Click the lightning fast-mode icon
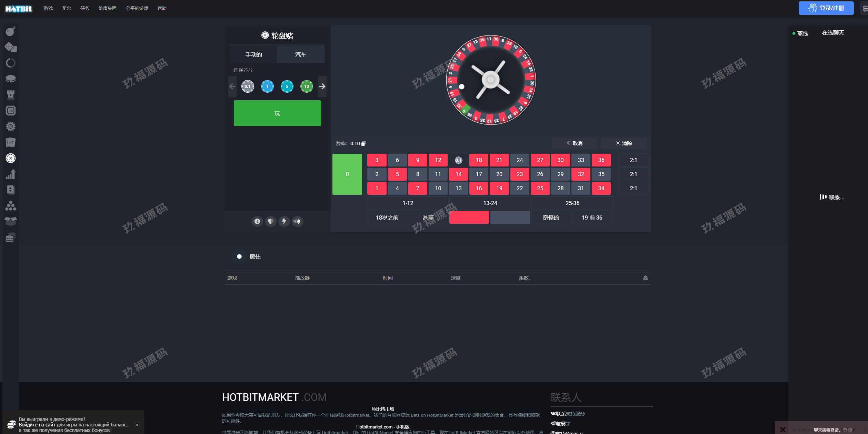Image resolution: width=868 pixels, height=434 pixels. tap(284, 221)
